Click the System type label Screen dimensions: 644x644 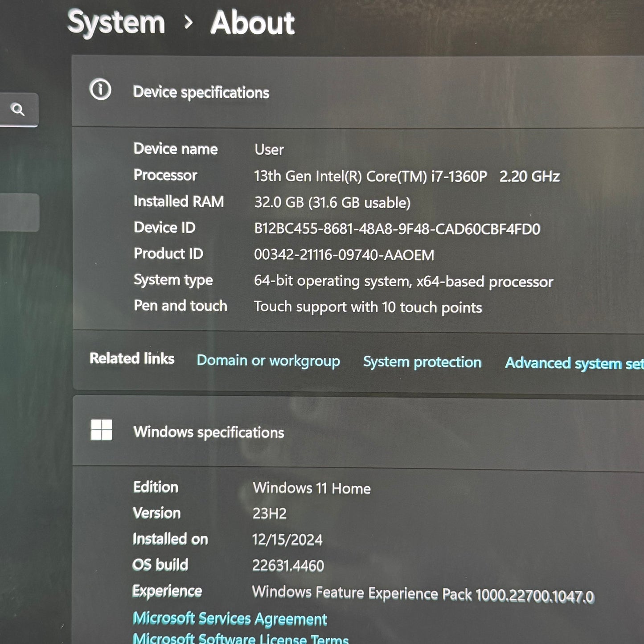click(x=173, y=280)
